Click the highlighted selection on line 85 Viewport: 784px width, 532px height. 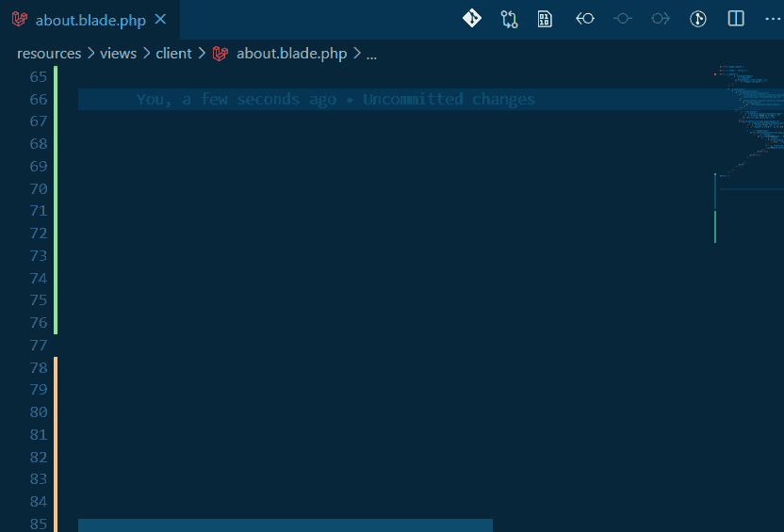point(285,525)
